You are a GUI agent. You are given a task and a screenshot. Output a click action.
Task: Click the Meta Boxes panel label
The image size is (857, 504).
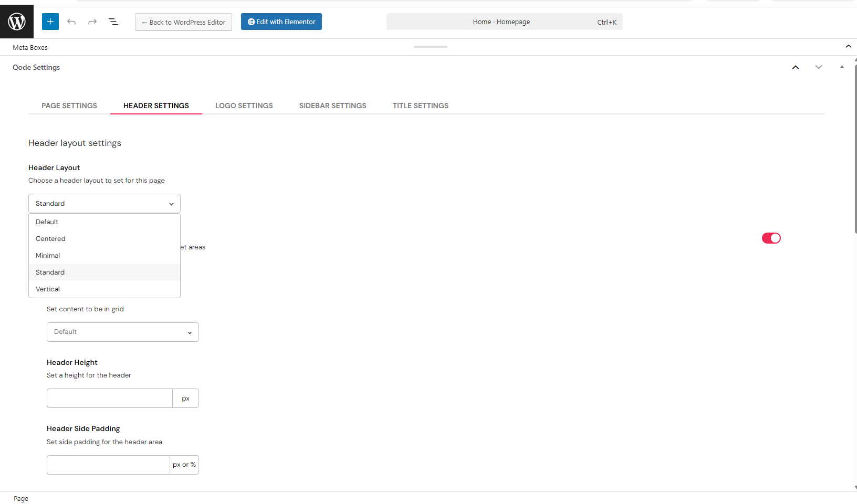point(30,47)
